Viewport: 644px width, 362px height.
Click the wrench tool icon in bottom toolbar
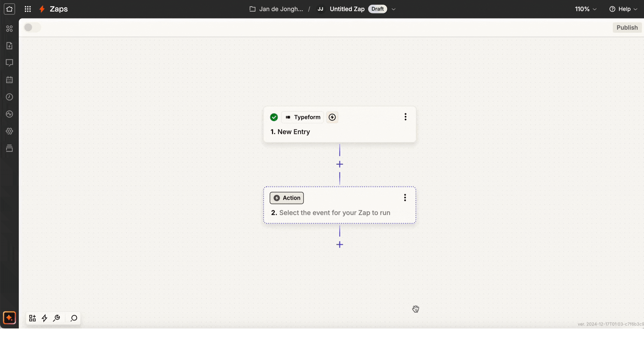tap(56, 318)
